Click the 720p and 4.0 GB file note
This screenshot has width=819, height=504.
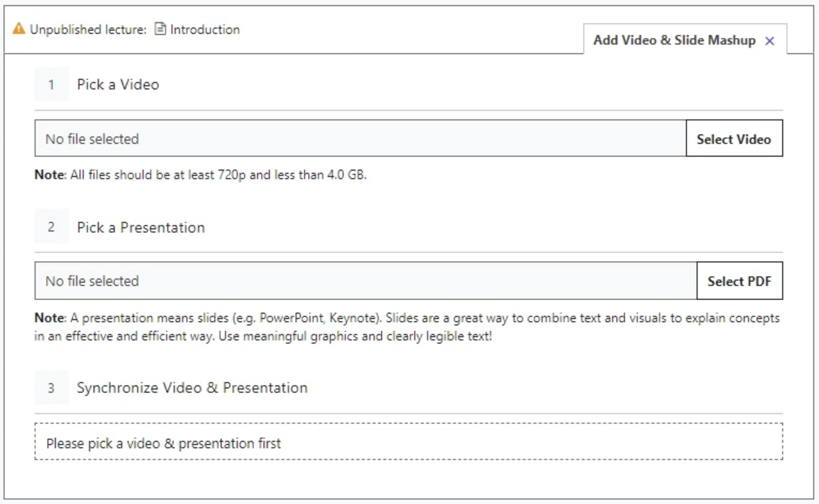(x=218, y=175)
